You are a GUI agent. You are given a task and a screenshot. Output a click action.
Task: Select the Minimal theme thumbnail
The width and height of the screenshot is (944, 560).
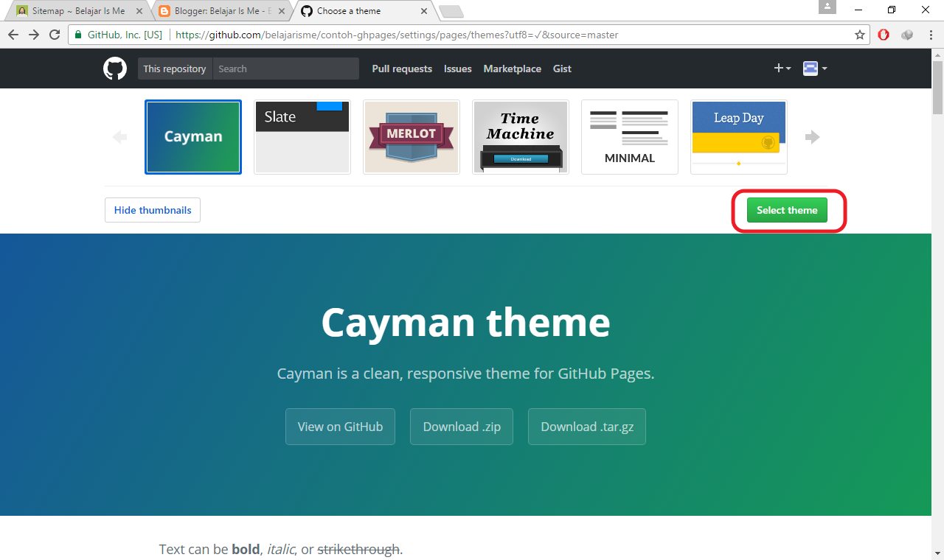coord(630,137)
